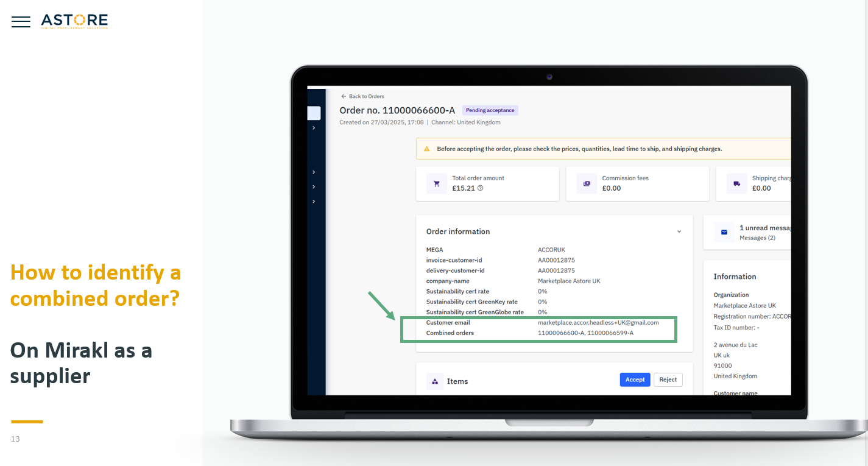Accept the order with the Accept button
The width and height of the screenshot is (868, 466).
point(635,380)
